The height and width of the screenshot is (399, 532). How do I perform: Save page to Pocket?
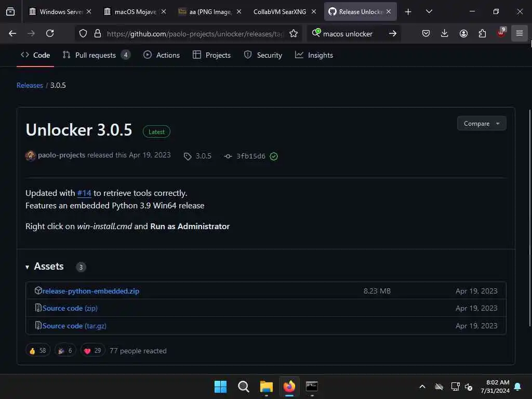(x=426, y=33)
